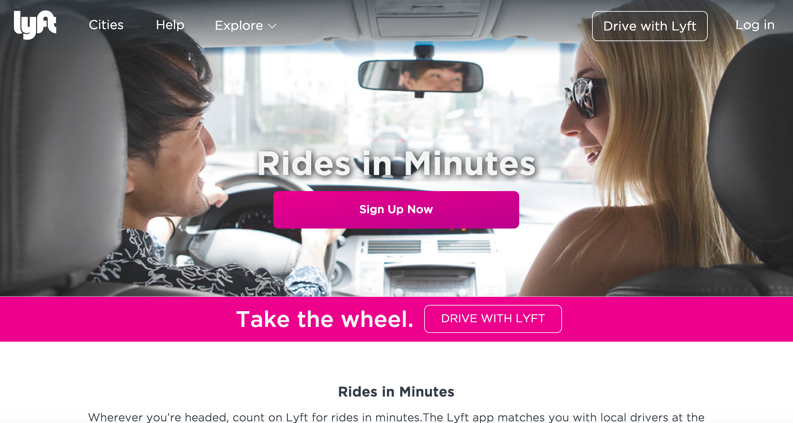Click the pink Sign Up Now button

(396, 209)
